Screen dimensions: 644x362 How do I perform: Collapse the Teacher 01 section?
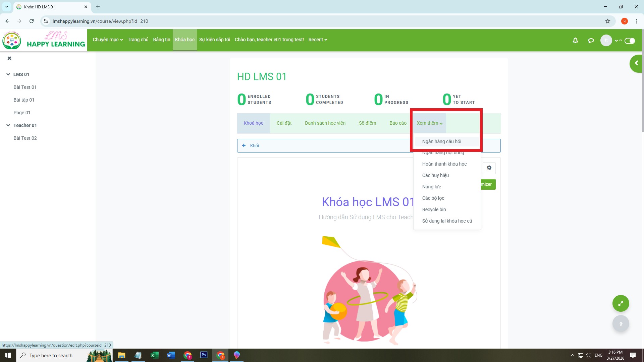[x=8, y=125]
